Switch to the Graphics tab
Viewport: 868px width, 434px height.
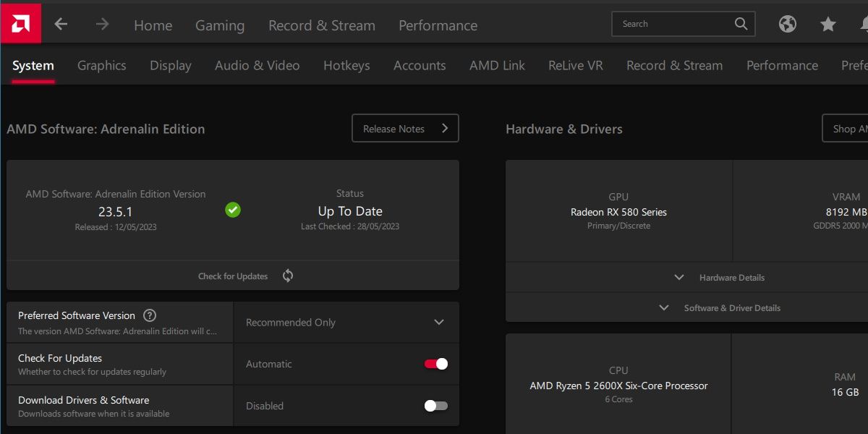101,65
